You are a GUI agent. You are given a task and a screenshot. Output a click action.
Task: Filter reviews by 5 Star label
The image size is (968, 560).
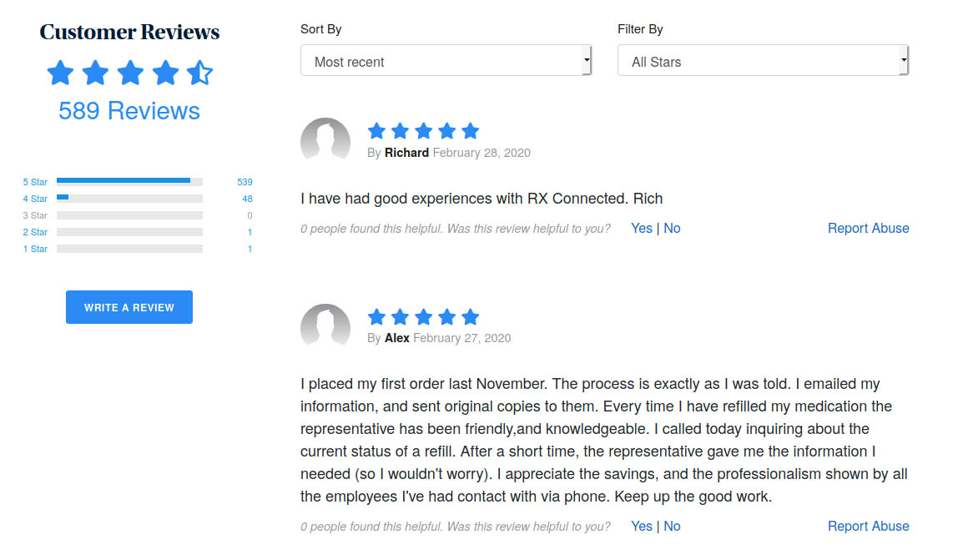click(x=35, y=182)
